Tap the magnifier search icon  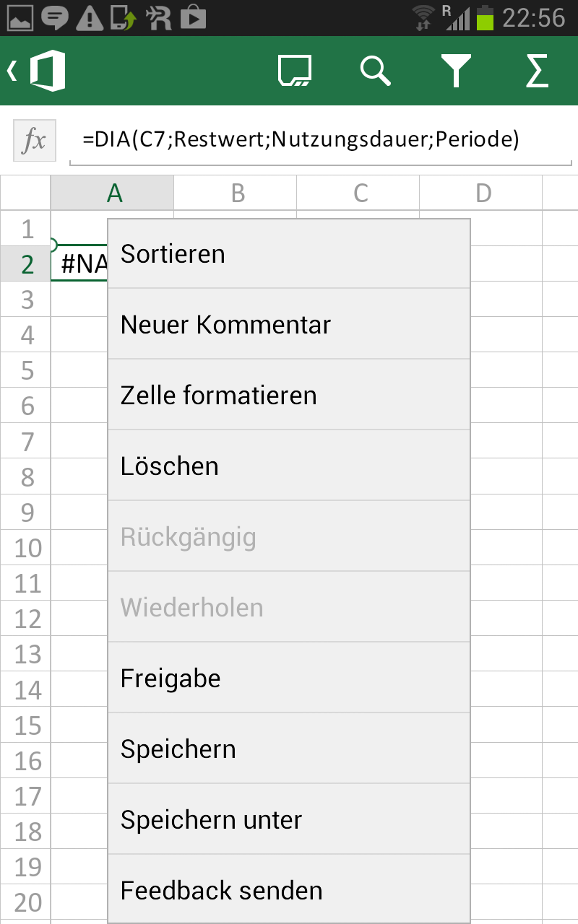click(375, 71)
